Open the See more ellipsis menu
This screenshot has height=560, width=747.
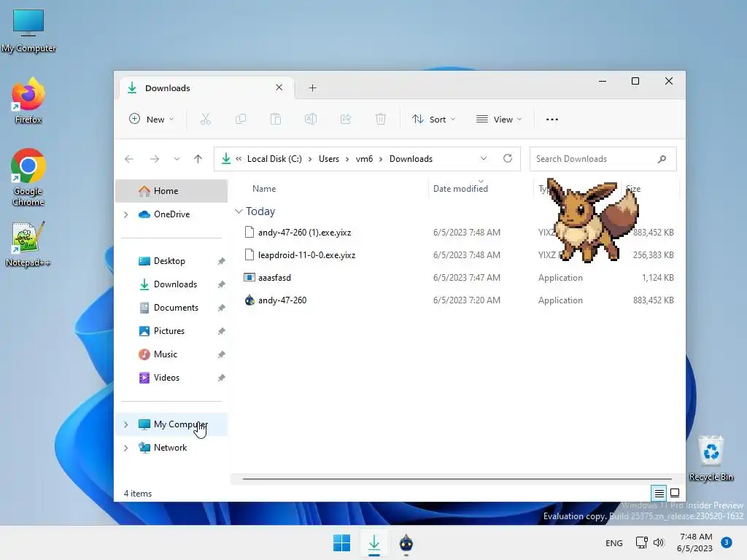pos(551,119)
